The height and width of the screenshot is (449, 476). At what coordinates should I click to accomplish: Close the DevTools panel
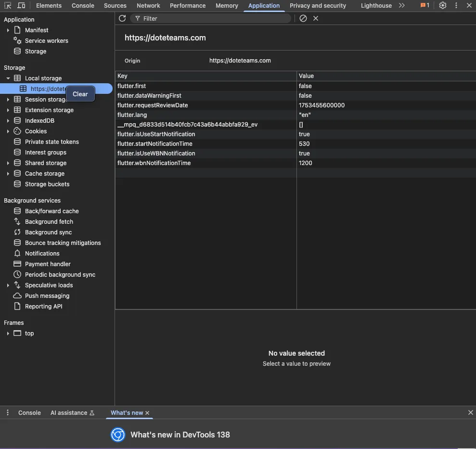point(469,5)
